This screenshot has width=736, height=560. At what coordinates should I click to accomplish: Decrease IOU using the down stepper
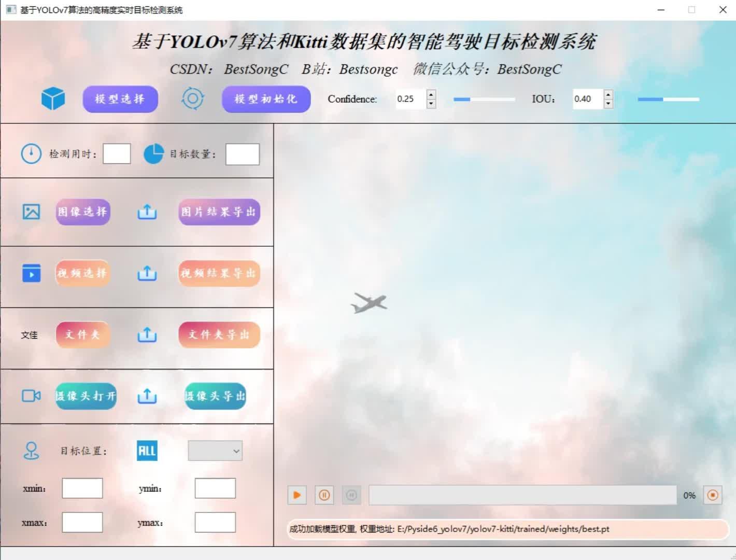pos(607,103)
